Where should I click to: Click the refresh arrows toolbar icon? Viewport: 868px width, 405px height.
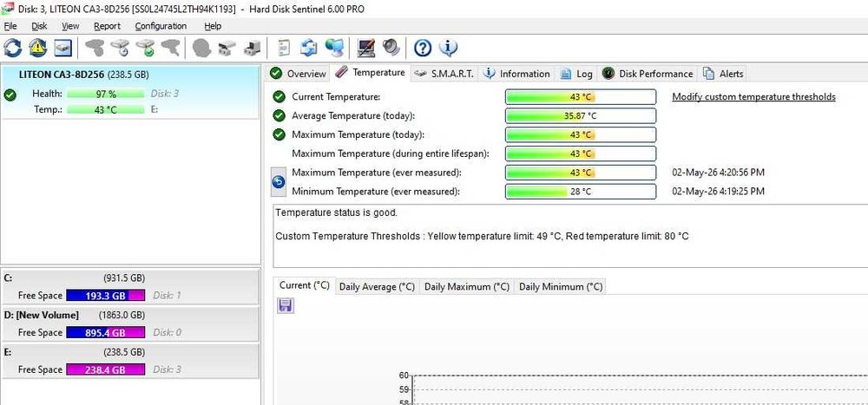[x=13, y=49]
